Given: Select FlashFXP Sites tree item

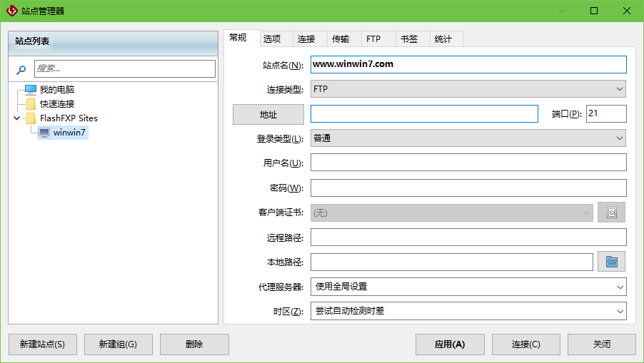Looking at the screenshot, I should 69,118.
